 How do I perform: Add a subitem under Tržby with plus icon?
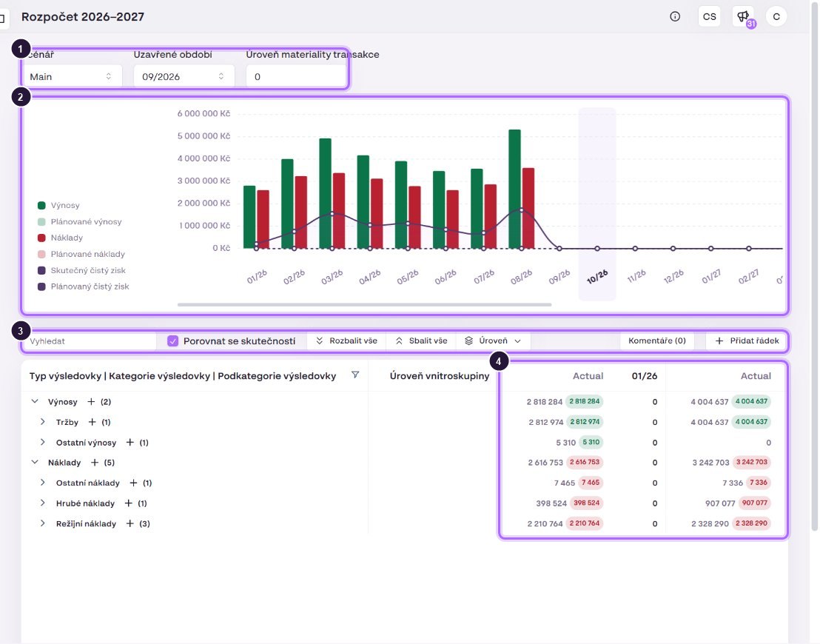tap(92, 422)
